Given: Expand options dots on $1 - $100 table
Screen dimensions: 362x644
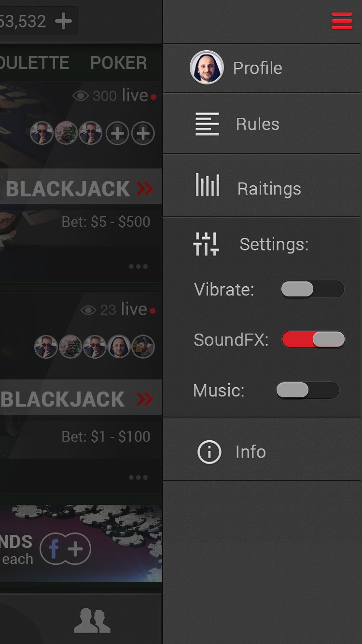Looking at the screenshot, I should pos(138,477).
